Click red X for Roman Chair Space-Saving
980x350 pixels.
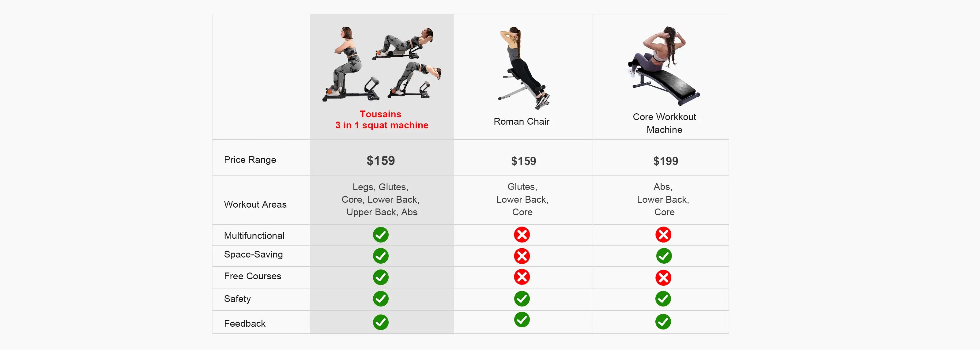click(522, 256)
